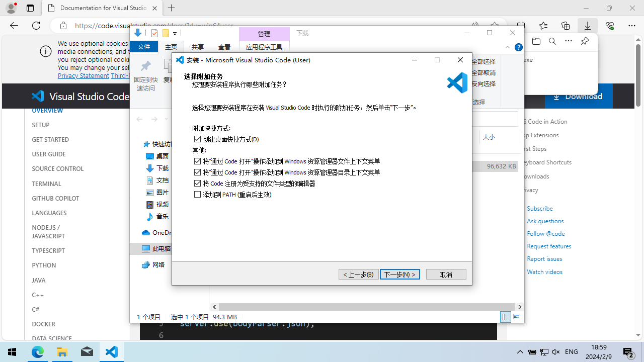
Task: Open Mail app from taskbar
Action: click(87, 352)
